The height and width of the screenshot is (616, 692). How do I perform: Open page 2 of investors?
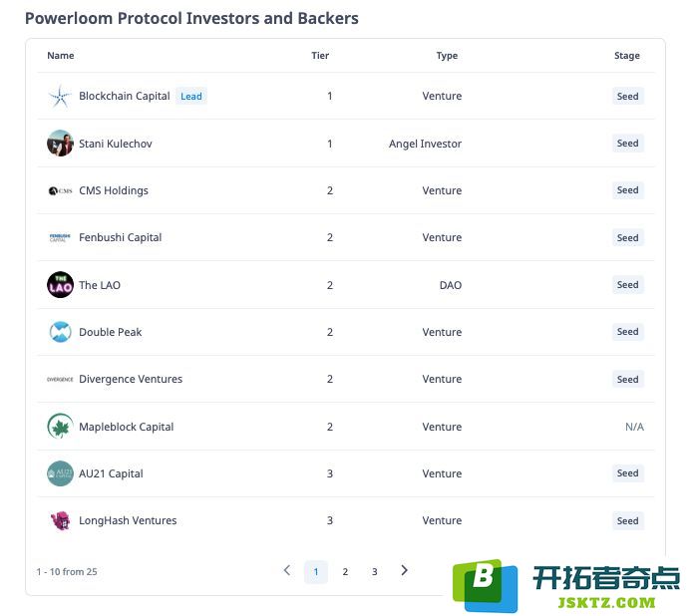(x=345, y=572)
